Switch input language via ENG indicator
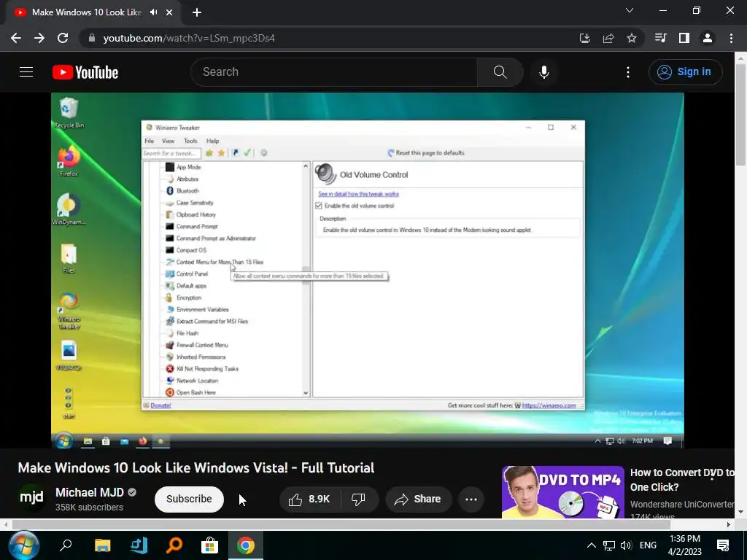This screenshot has height=560, width=747. (x=648, y=545)
